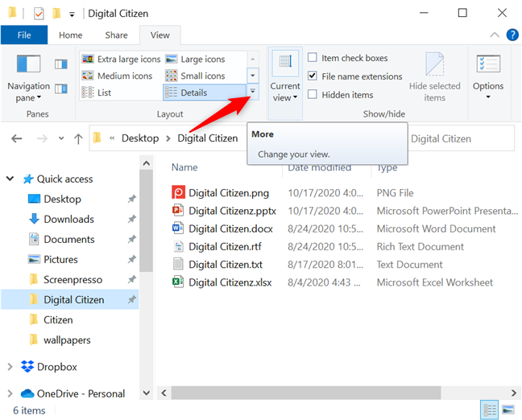Go up one folder level arrow

pyautogui.click(x=78, y=138)
